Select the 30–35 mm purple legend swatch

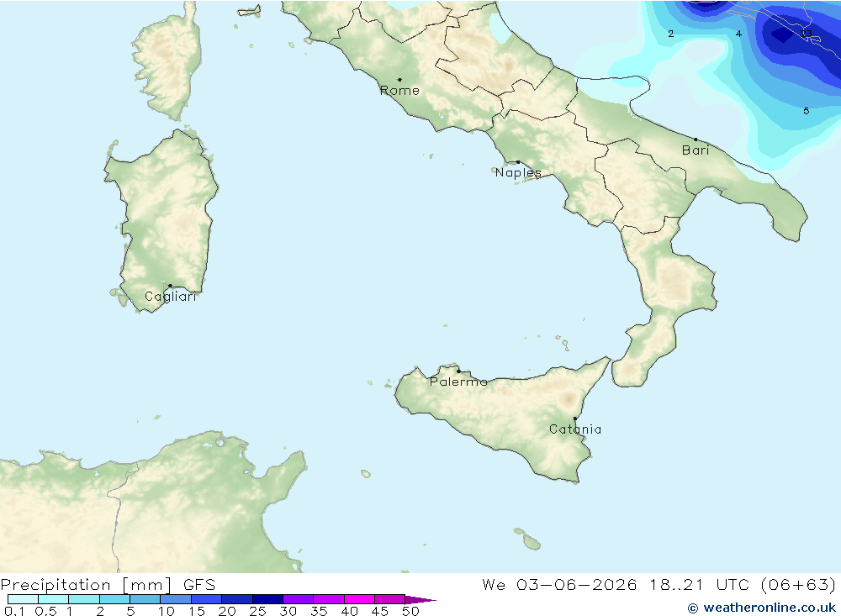click(x=299, y=599)
